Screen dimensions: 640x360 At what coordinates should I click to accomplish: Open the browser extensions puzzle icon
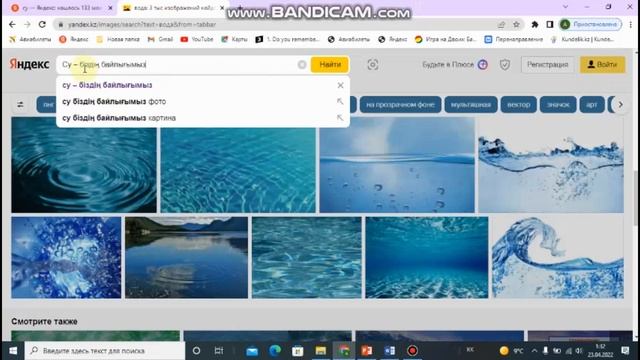(x=535, y=24)
